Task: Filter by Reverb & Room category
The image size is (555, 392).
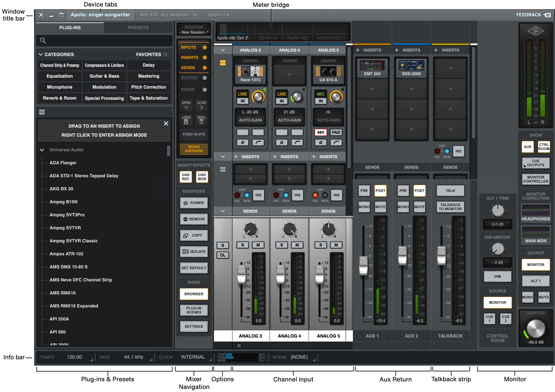Action: 60,98
